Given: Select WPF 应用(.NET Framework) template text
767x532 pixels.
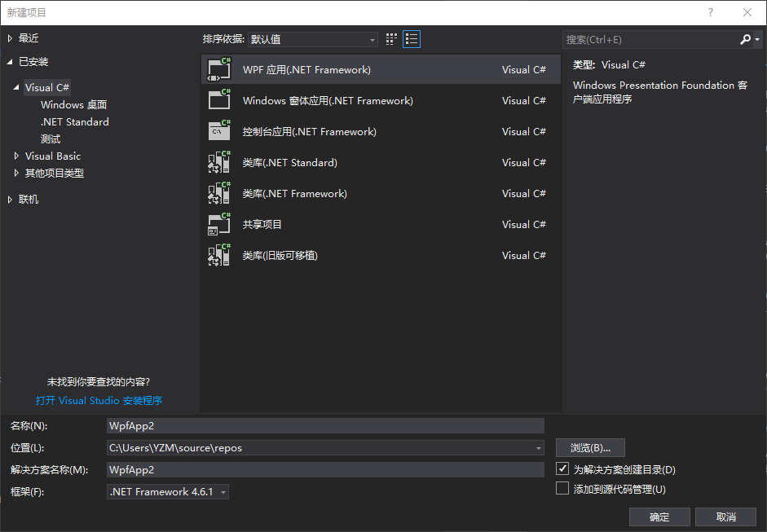Looking at the screenshot, I should coord(306,69).
